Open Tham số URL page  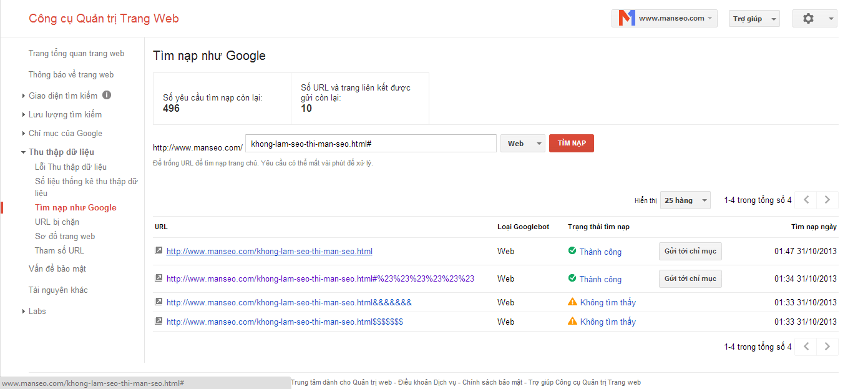coord(59,250)
